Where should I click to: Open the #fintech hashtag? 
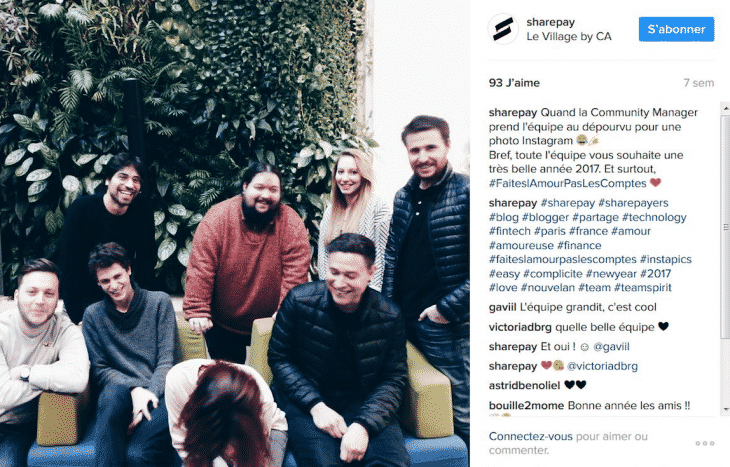point(509,231)
